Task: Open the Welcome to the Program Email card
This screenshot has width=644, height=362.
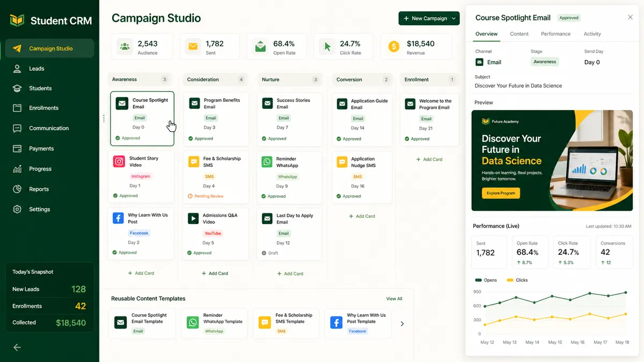Action: 429,120
